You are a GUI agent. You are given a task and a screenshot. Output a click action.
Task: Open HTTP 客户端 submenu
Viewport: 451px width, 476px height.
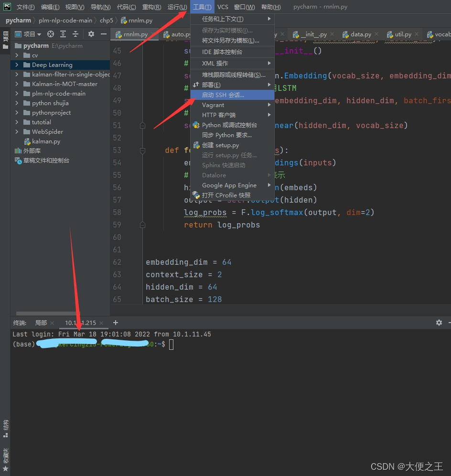pos(232,115)
